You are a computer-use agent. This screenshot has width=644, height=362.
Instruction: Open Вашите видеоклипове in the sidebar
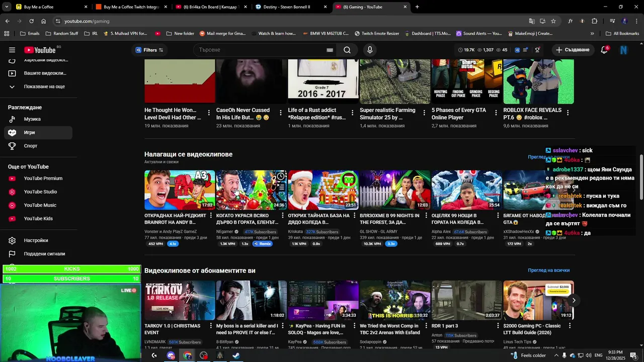point(38,73)
